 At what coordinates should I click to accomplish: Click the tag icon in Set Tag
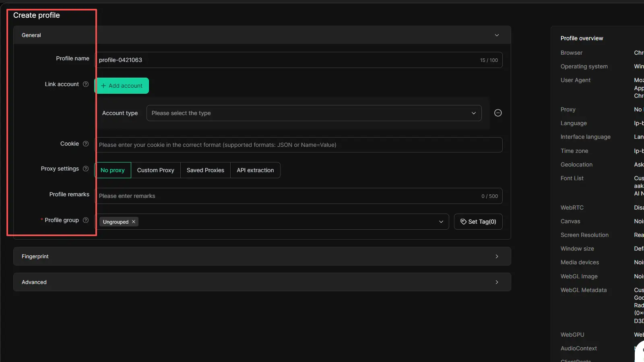463,222
